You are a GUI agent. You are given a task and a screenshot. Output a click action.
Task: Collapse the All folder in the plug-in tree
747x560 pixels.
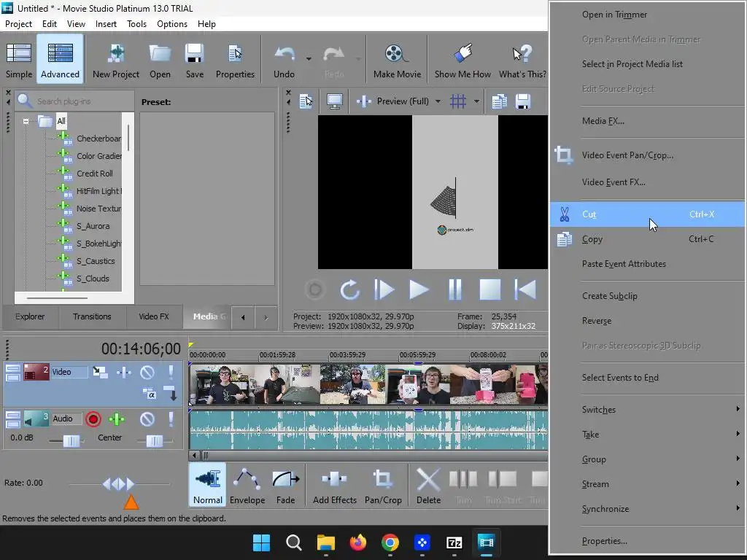point(26,121)
